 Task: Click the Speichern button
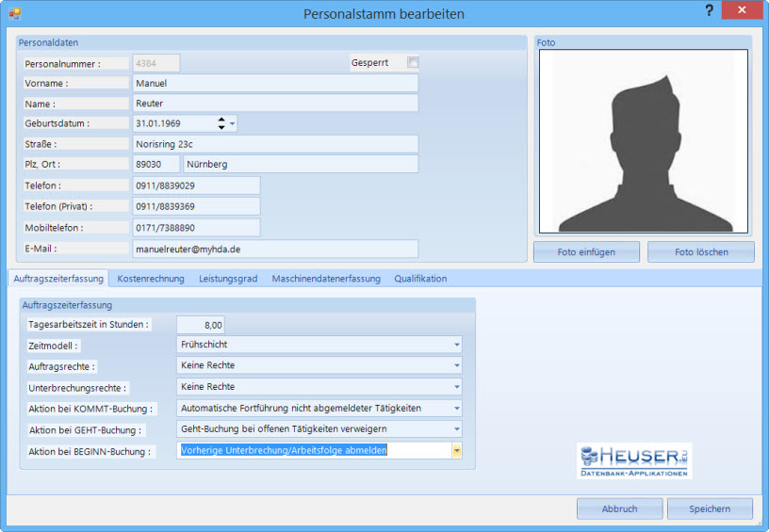point(710,508)
